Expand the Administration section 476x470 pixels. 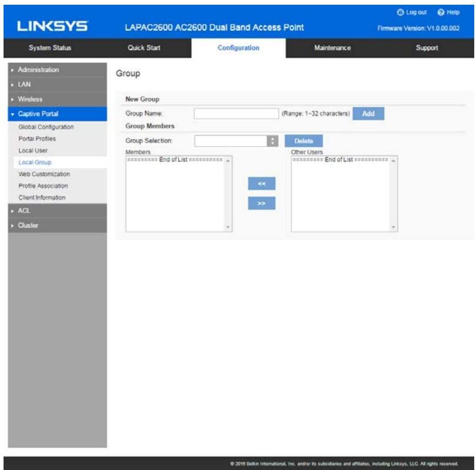58,70
